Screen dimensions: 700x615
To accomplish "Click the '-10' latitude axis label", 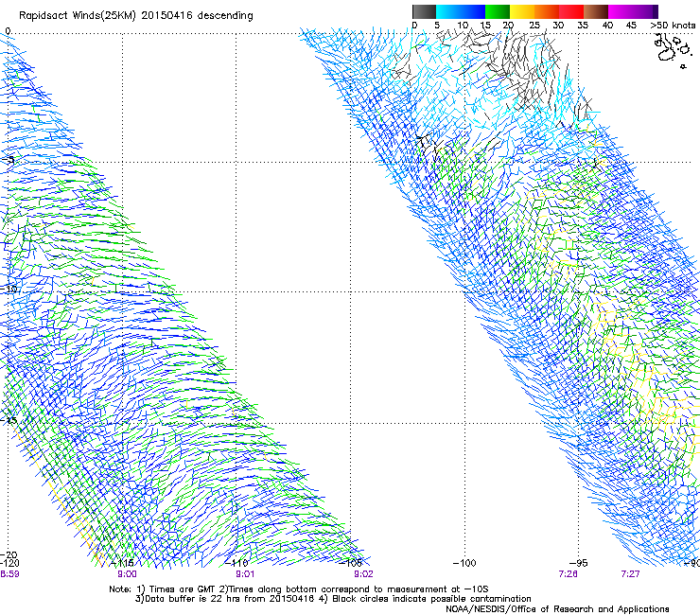I will [9, 289].
